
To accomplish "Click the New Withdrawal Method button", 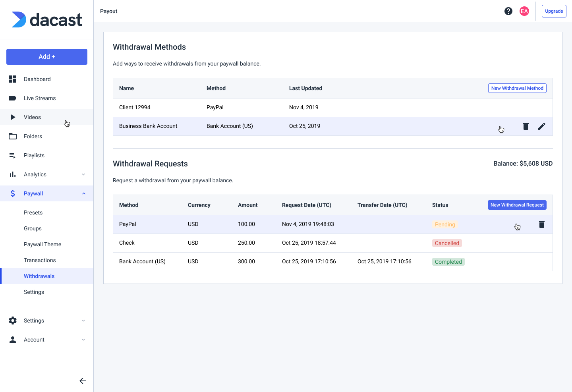I will point(517,88).
